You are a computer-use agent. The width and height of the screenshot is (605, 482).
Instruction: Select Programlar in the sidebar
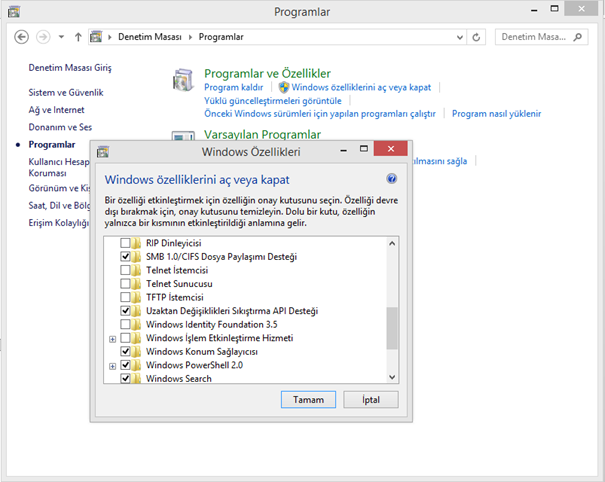(x=52, y=145)
